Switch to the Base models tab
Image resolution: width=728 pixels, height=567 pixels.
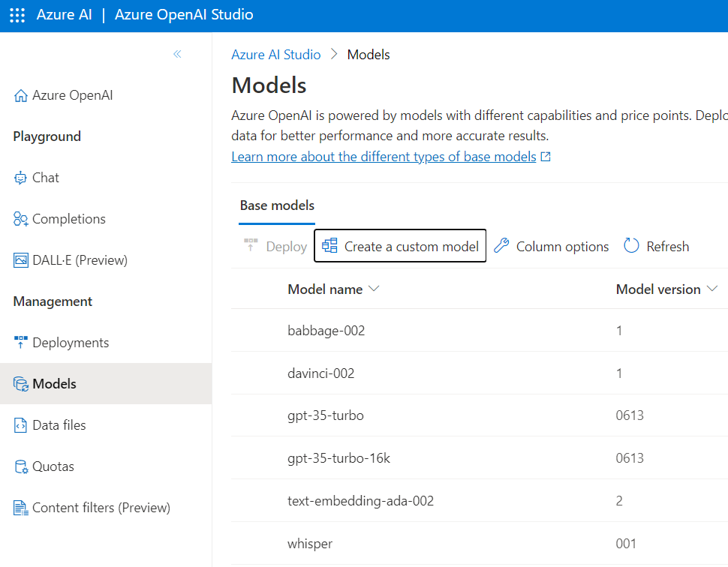point(277,205)
